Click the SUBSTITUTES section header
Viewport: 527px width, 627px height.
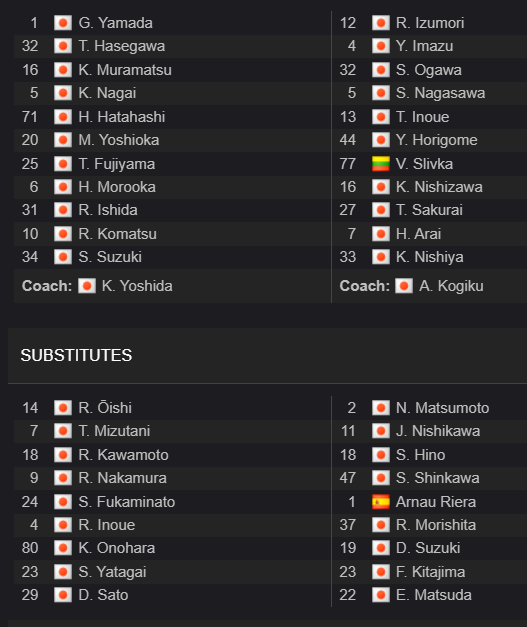coord(76,355)
